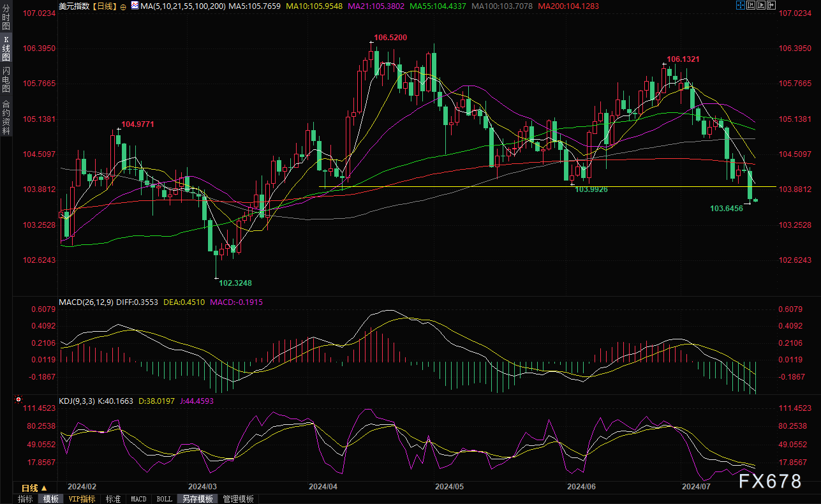Select the K线图 sidebar tab
The image size is (821, 504).
(6, 48)
